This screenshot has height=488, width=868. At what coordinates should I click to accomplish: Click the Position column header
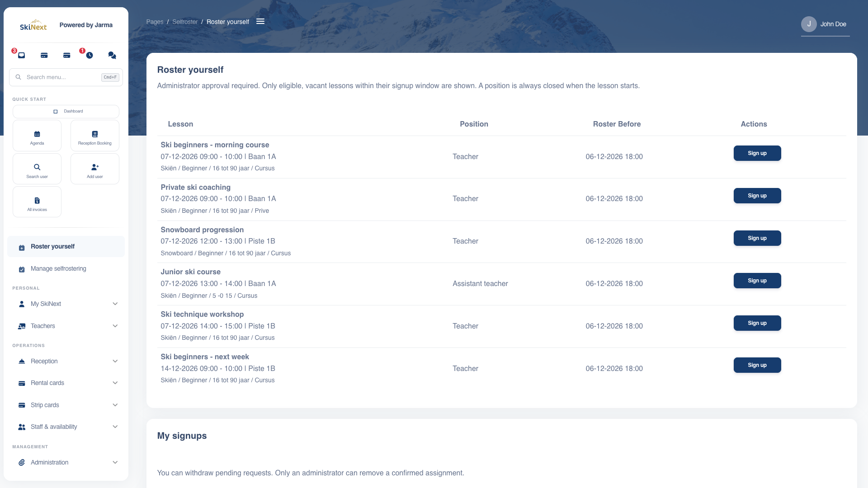click(474, 124)
